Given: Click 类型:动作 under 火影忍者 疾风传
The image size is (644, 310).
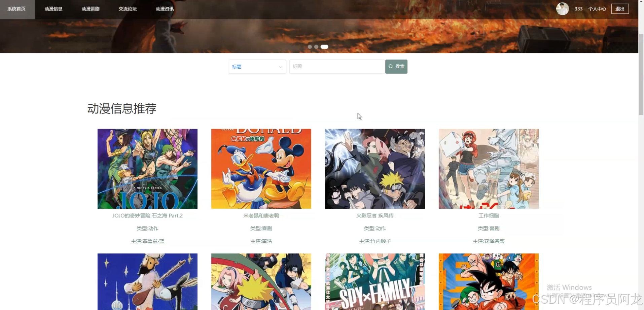Looking at the screenshot, I should (x=375, y=229).
